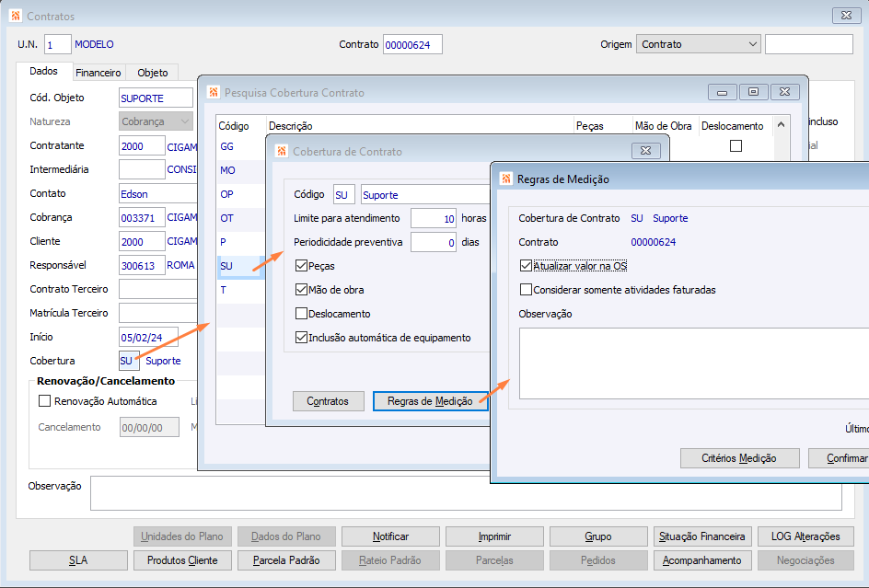
Task: Uncheck the Peças checkbox
Action: (302, 266)
